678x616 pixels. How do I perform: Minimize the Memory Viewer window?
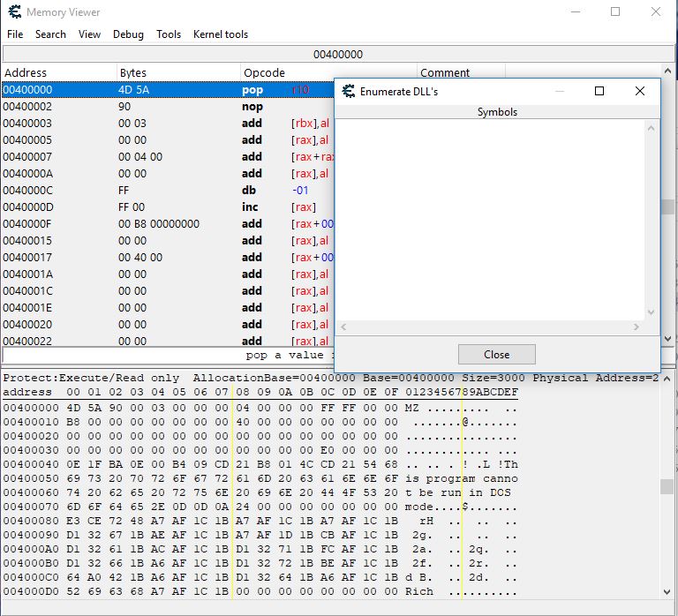[575, 12]
